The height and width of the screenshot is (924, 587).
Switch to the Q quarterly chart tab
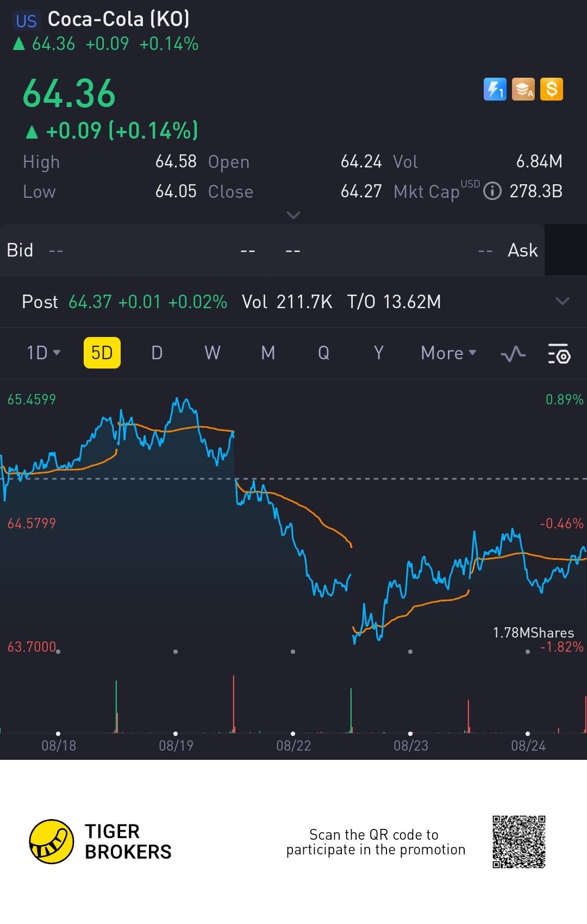[323, 353]
